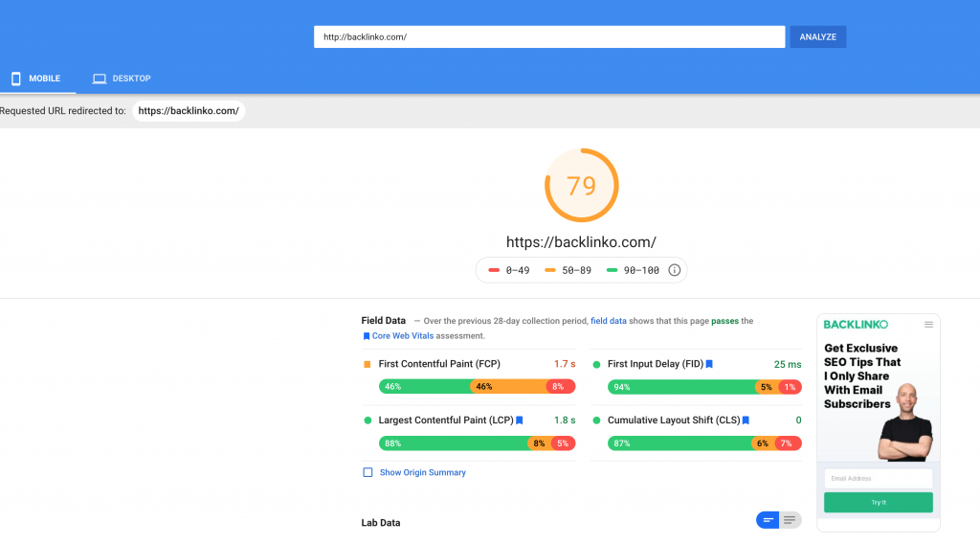Click the performance score 79 gauge
The image size is (980, 545).
coord(581,186)
